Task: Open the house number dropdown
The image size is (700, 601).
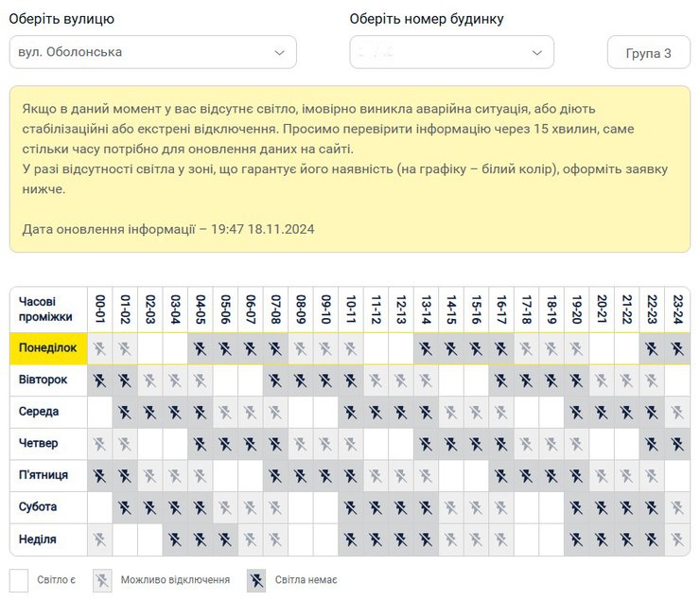Action: pos(452,52)
